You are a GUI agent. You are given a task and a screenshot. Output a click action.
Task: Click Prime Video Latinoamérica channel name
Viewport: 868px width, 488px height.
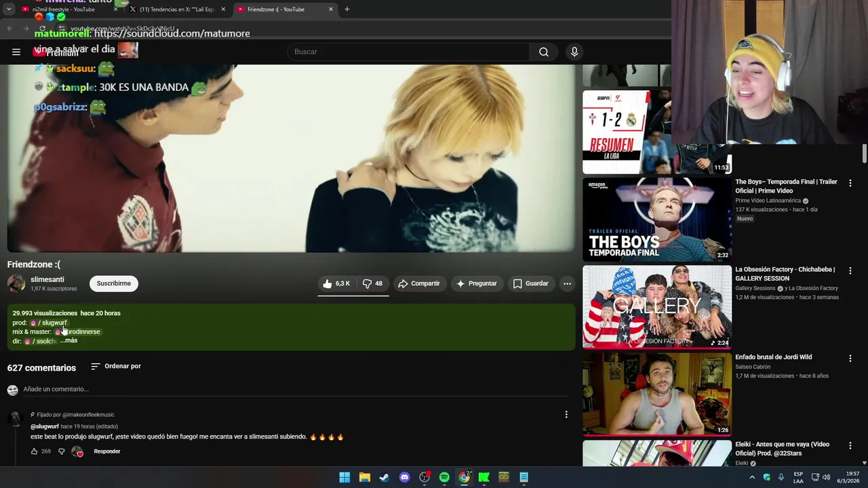[x=768, y=201]
